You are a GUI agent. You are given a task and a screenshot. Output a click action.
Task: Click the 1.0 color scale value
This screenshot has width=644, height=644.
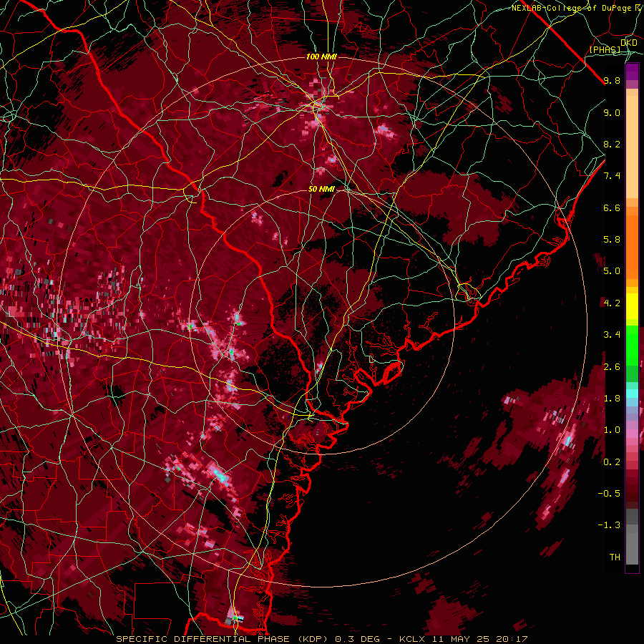pyautogui.click(x=612, y=430)
